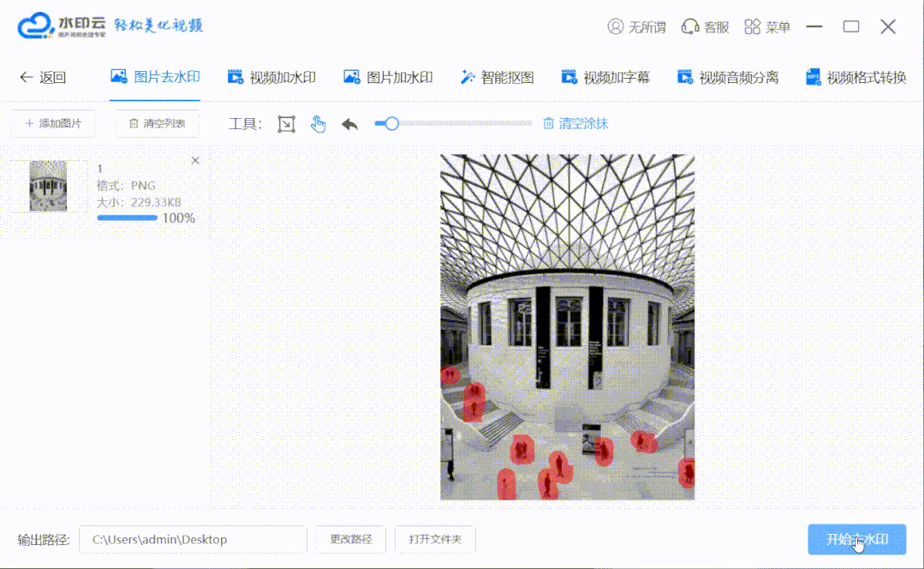Select the hand smear tool
The image size is (924, 569).
coord(319,124)
